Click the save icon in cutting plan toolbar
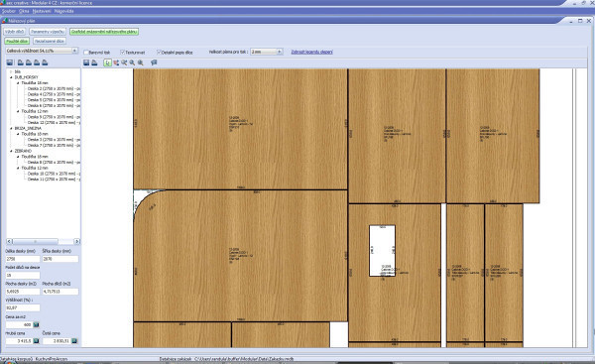This screenshot has height=364, width=595. 86,62
